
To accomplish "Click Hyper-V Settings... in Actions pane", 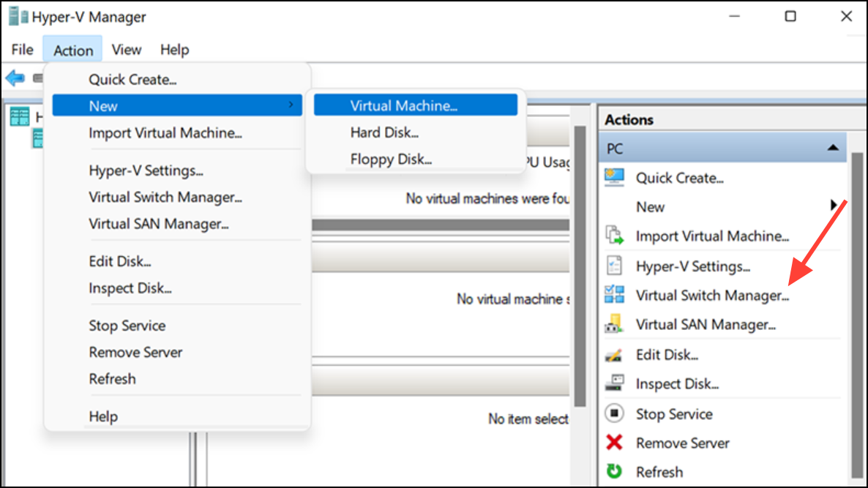I will coord(693,266).
